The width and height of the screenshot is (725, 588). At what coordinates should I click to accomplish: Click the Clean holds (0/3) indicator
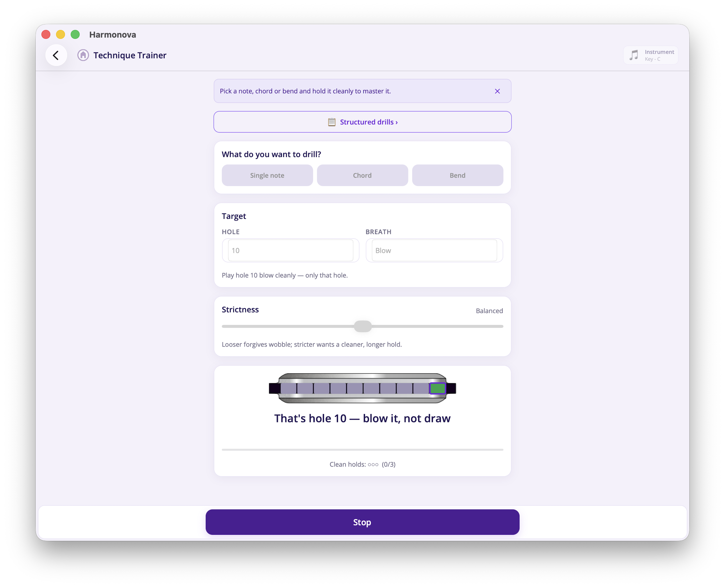362,464
